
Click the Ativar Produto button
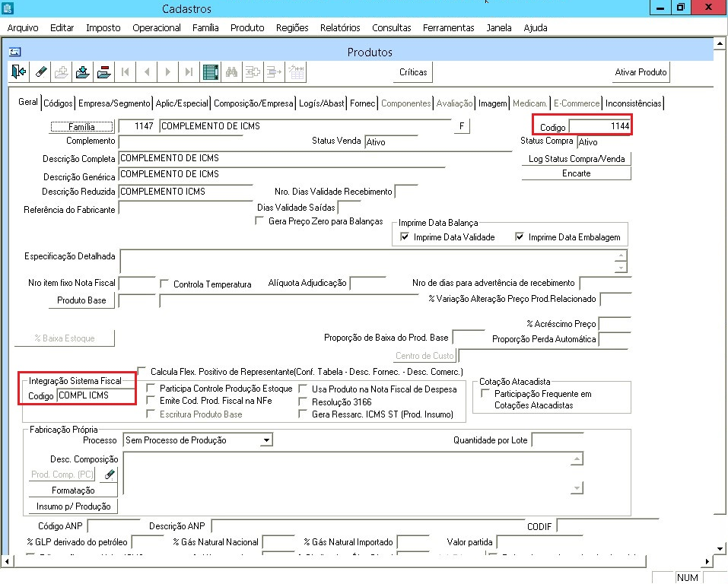pyautogui.click(x=641, y=72)
